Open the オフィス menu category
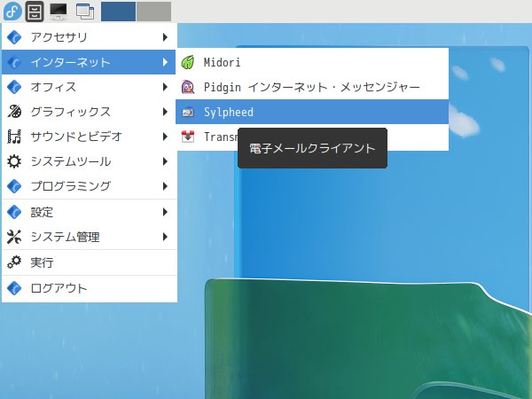 click(90, 87)
